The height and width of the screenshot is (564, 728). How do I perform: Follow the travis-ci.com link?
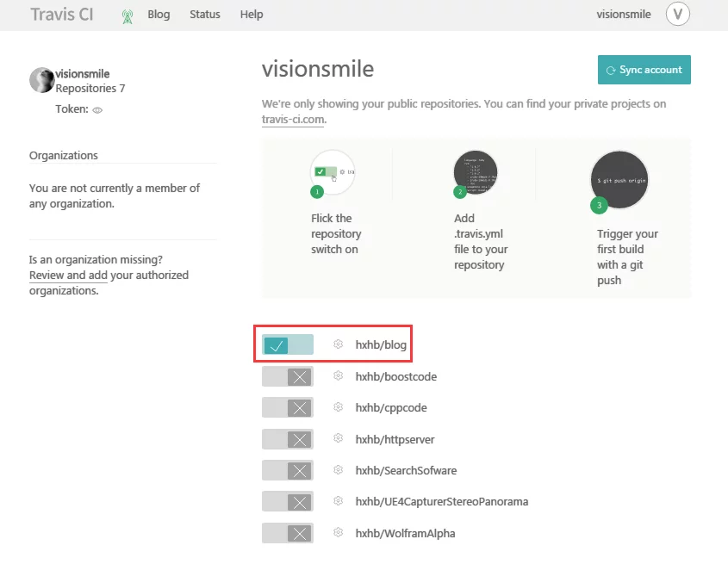[293, 121]
